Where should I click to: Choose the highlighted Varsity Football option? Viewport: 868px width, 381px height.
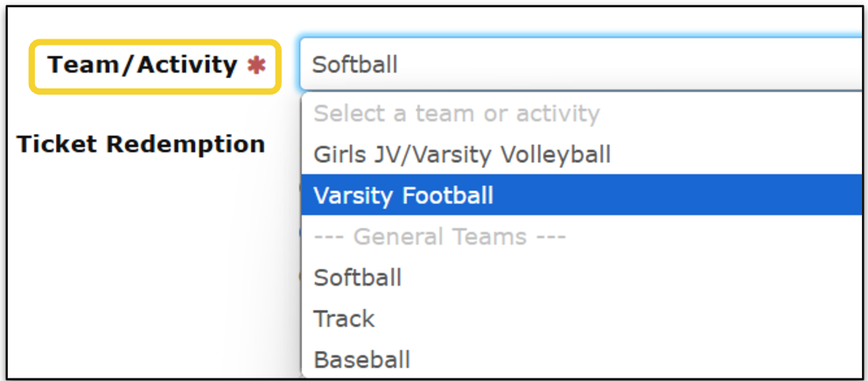(403, 195)
